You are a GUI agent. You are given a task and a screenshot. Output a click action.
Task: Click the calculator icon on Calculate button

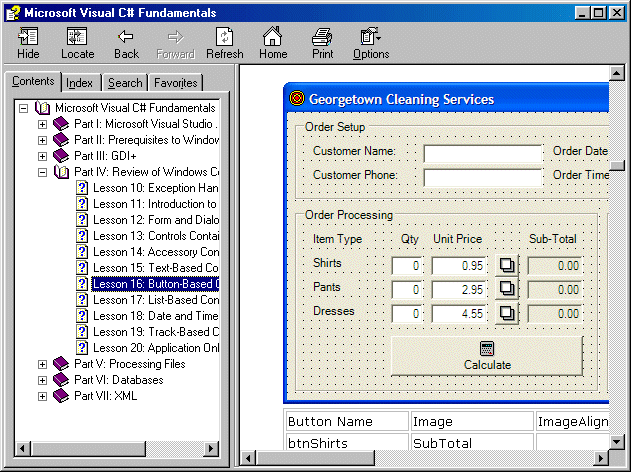pos(487,349)
